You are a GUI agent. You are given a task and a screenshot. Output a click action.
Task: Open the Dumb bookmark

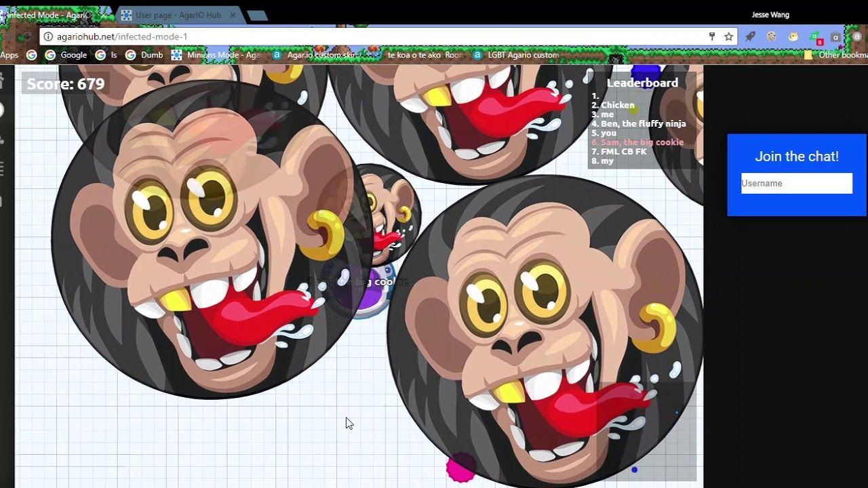(144, 55)
